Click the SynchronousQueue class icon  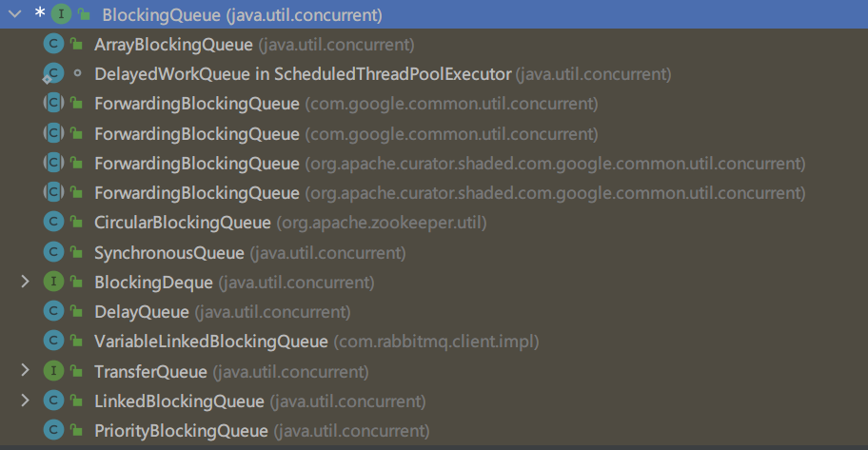53,253
